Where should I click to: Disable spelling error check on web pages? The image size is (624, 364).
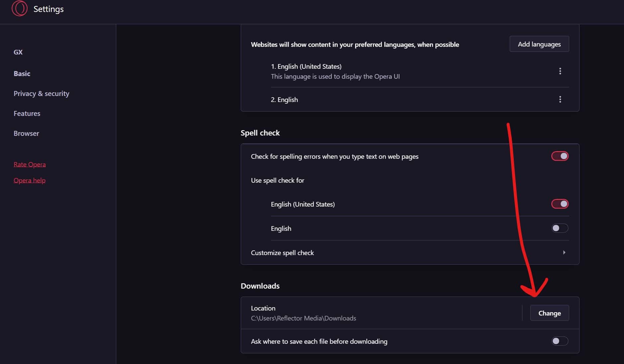pyautogui.click(x=560, y=156)
